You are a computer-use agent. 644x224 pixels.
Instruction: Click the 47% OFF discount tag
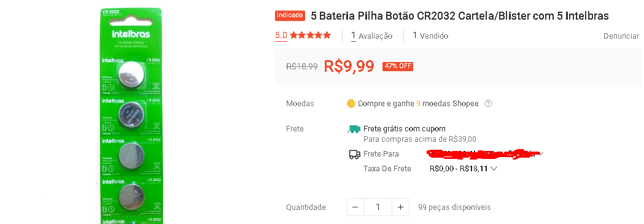[x=398, y=66]
